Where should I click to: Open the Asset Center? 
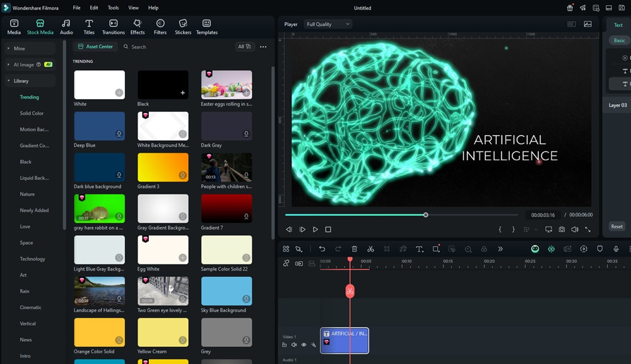(95, 47)
